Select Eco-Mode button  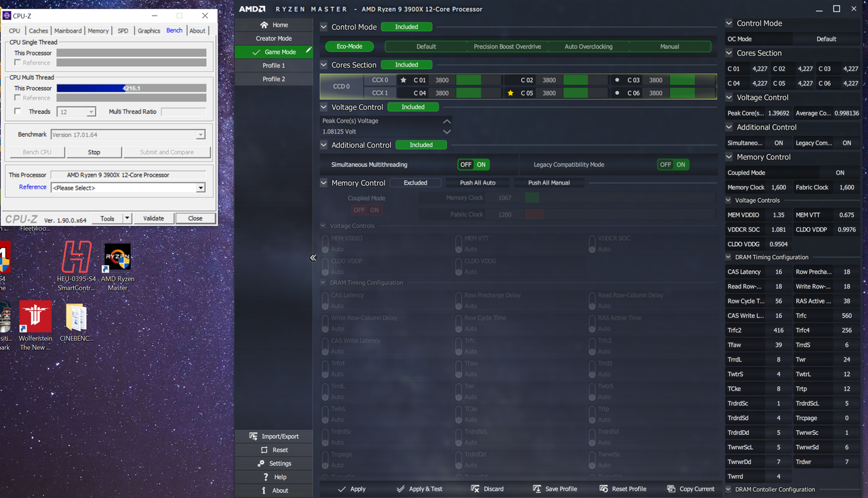tap(349, 46)
